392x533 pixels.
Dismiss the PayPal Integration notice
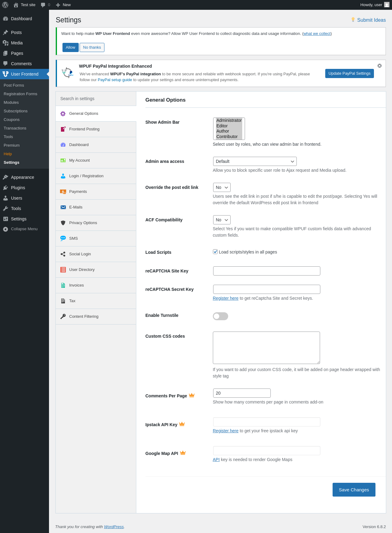coord(379,66)
